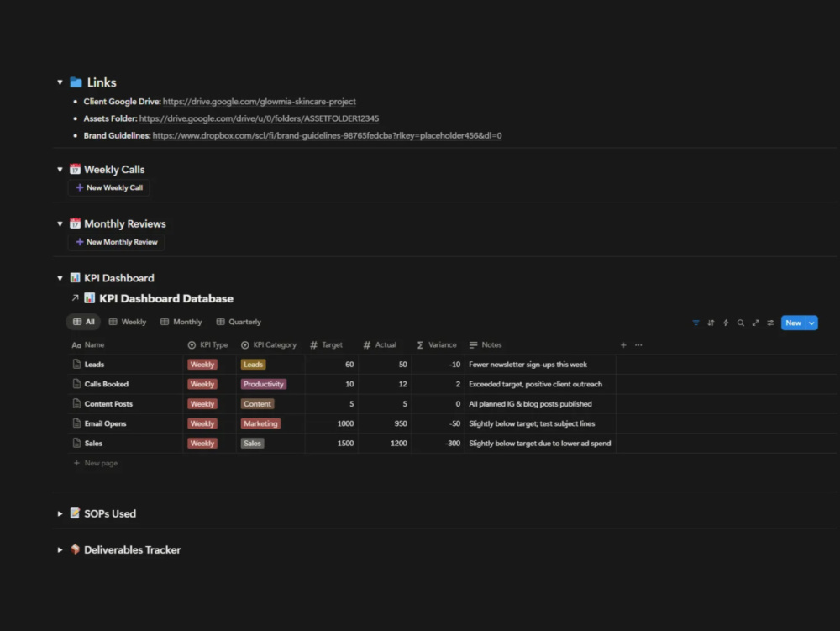The image size is (840, 631).
Task: Open the Leads row page icon
Action: pos(76,365)
